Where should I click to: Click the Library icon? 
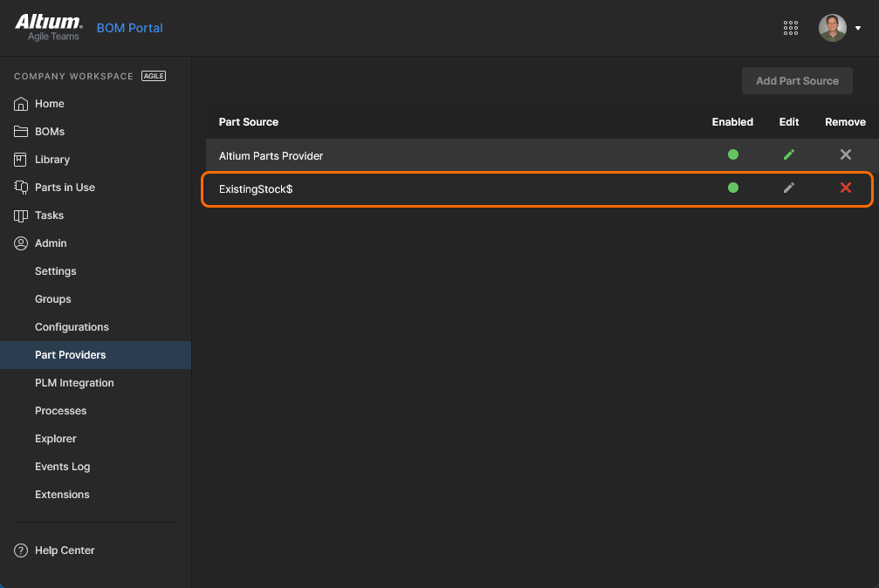click(21, 160)
